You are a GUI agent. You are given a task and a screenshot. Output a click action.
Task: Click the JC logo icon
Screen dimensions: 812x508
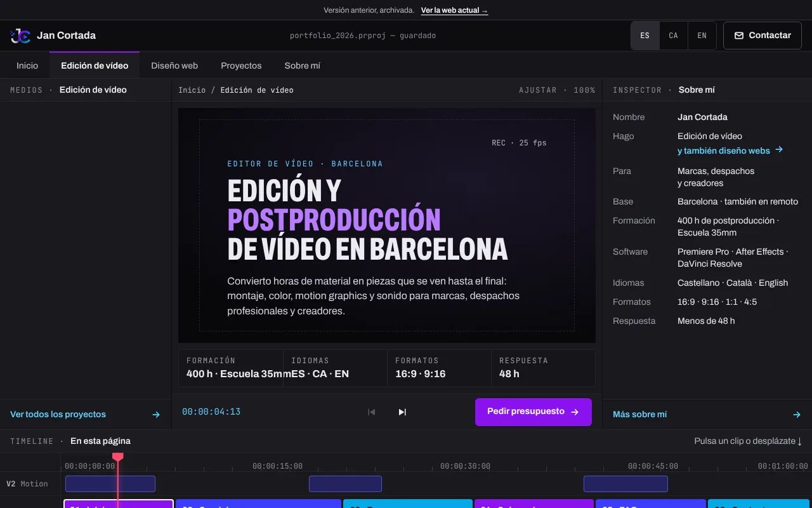click(x=20, y=36)
